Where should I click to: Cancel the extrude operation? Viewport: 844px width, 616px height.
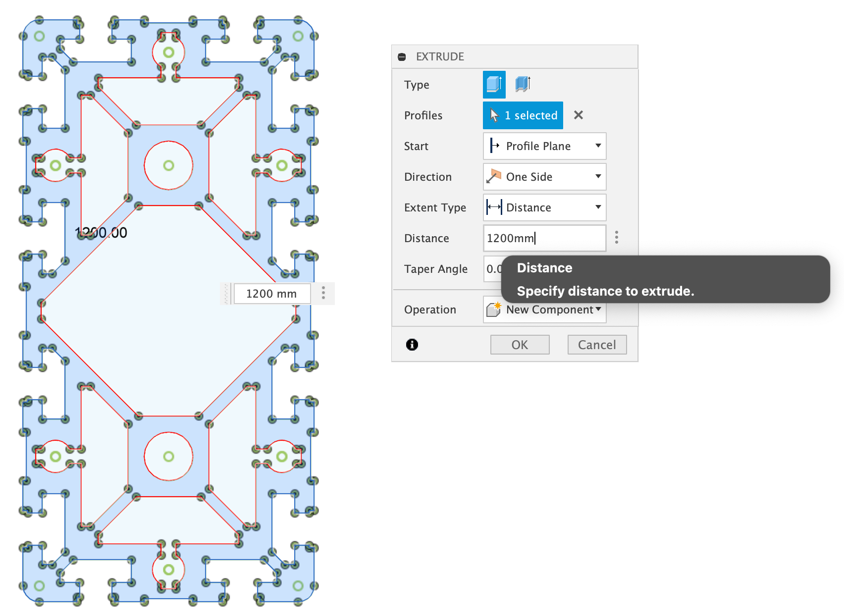click(x=597, y=345)
